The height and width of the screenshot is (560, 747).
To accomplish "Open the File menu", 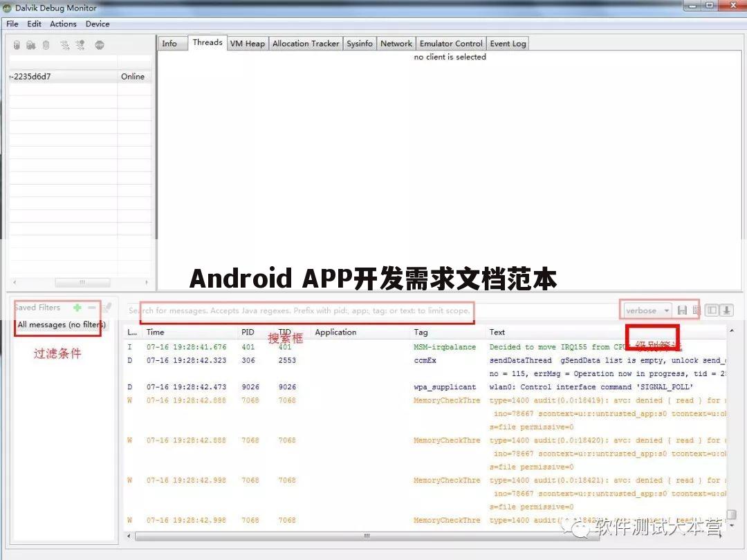I will click(12, 24).
